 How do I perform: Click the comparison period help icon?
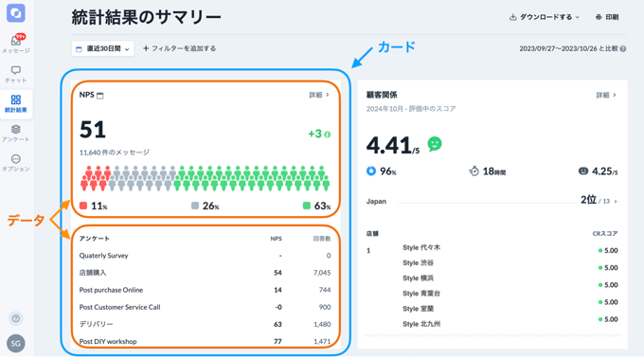pyautogui.click(x=623, y=49)
